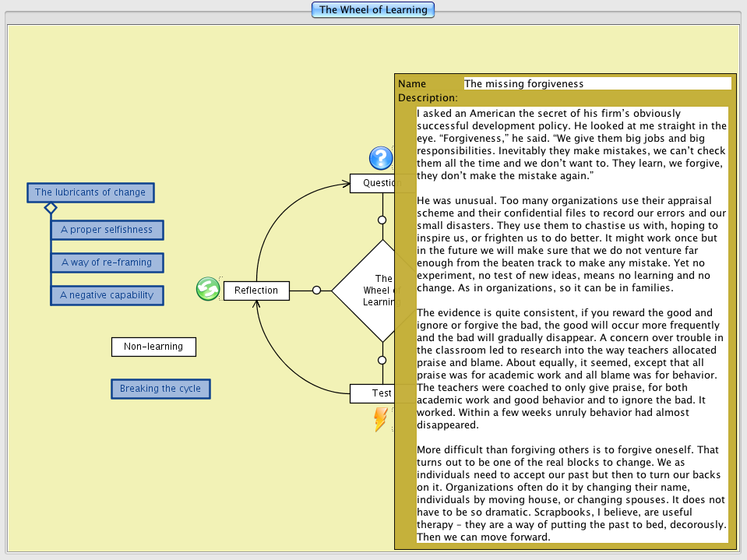Click the green circular arrows Reflection icon
This screenshot has height=560, width=747.
(x=207, y=289)
